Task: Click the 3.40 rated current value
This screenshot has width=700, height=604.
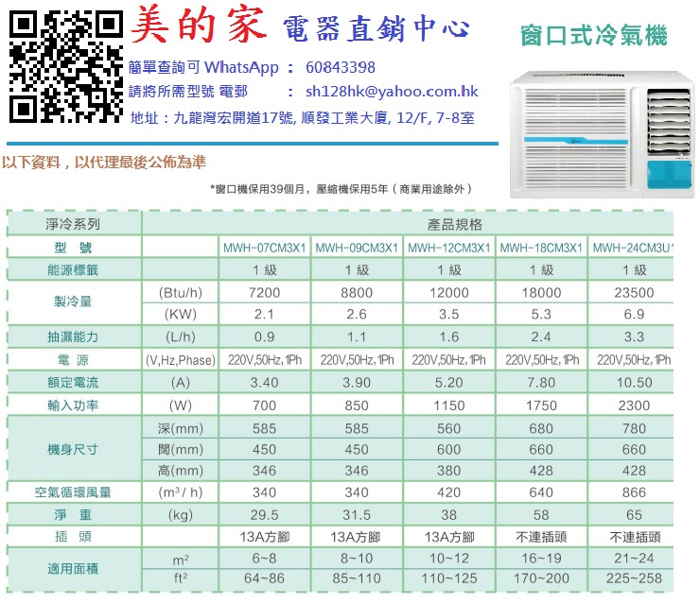Action: click(x=264, y=383)
